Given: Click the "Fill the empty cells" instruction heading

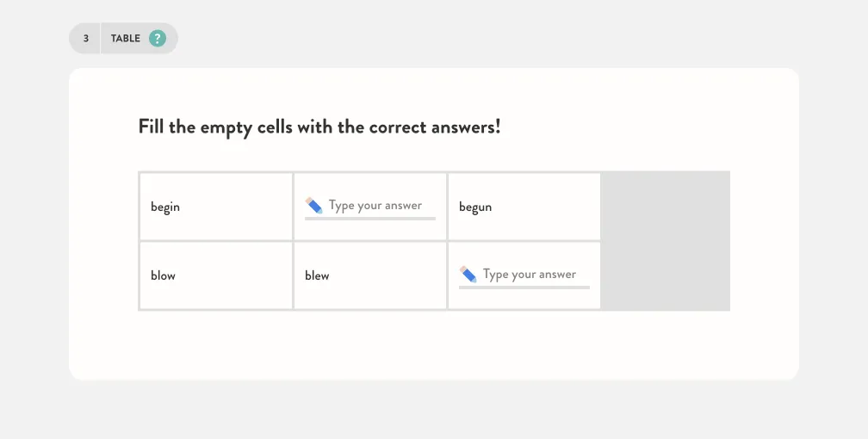Looking at the screenshot, I should click(319, 127).
